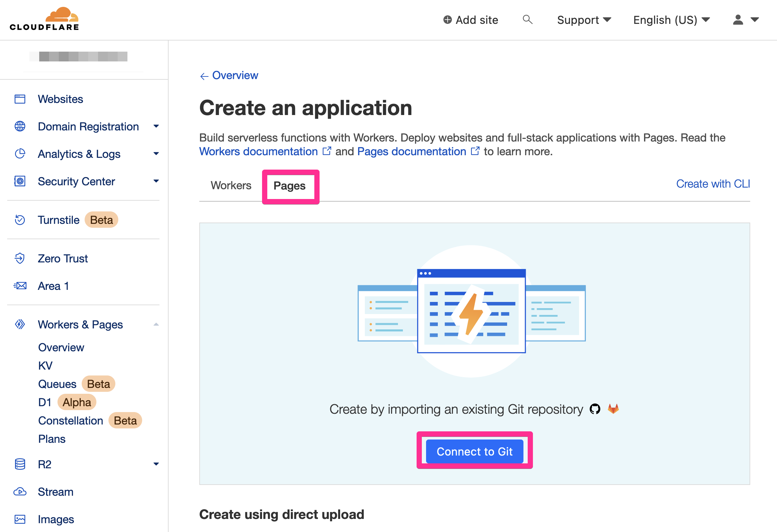Go to Workers & Pages Overview item
Image resolution: width=777 pixels, height=532 pixels.
point(61,347)
